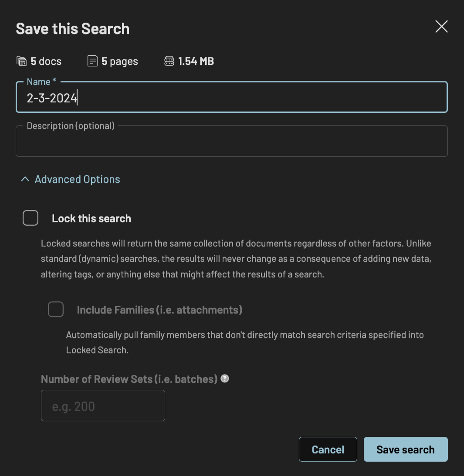Cancel saving the search
The width and height of the screenshot is (464, 476).
pyautogui.click(x=328, y=449)
